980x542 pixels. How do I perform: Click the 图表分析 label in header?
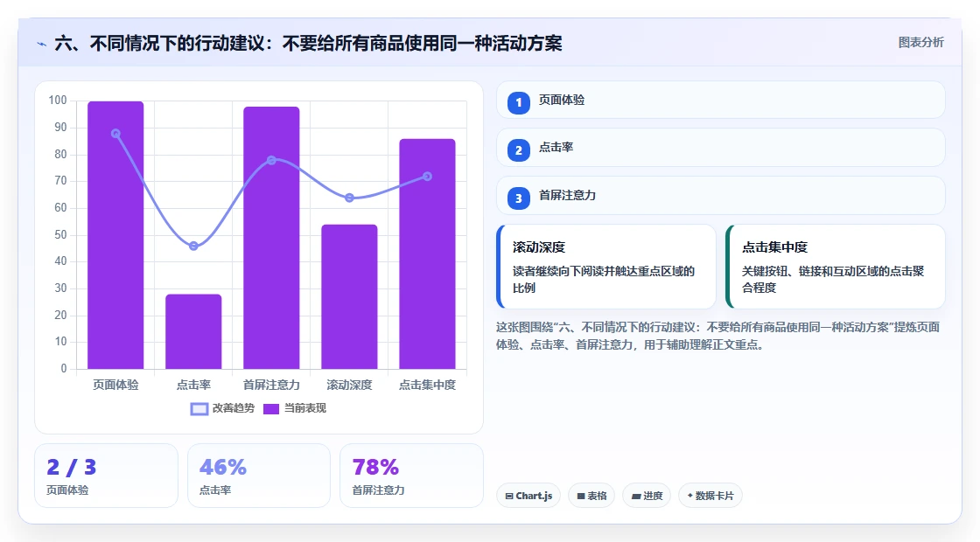click(920, 43)
